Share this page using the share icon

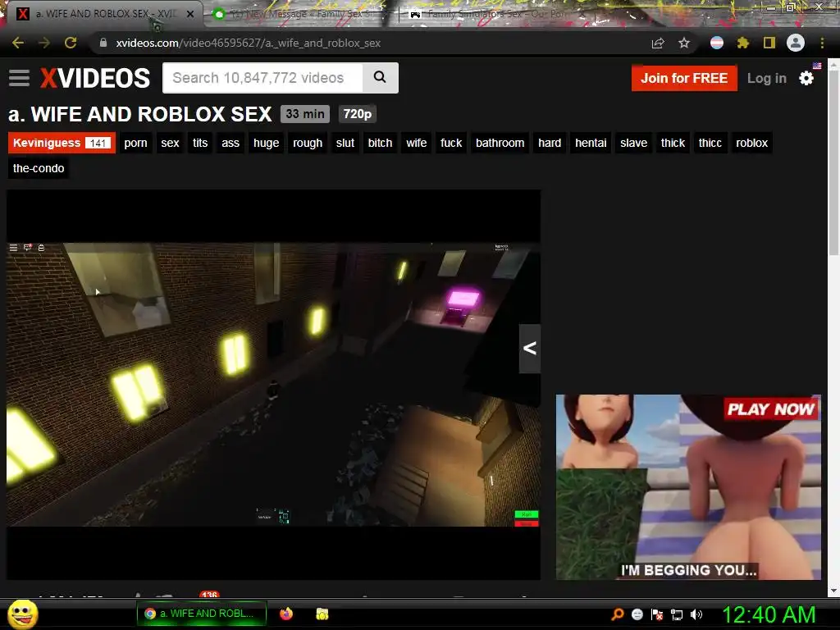658,43
